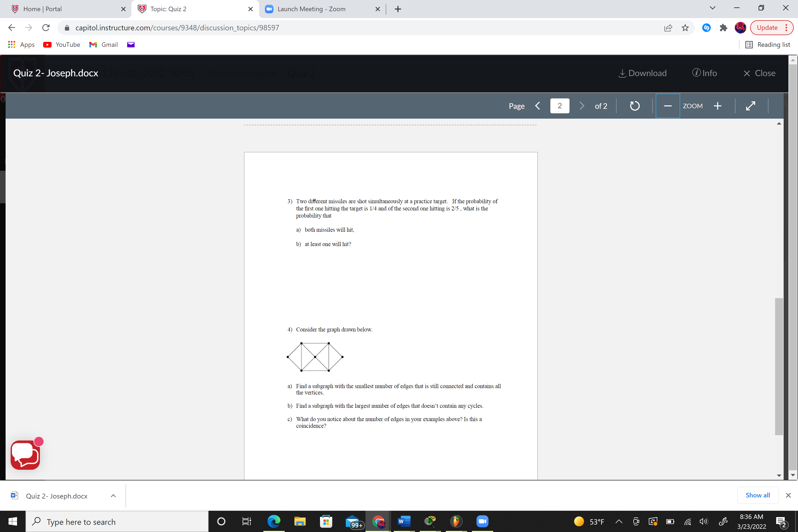Screen dimensions: 798x532
Task: Rotate the document page
Action: pos(634,106)
